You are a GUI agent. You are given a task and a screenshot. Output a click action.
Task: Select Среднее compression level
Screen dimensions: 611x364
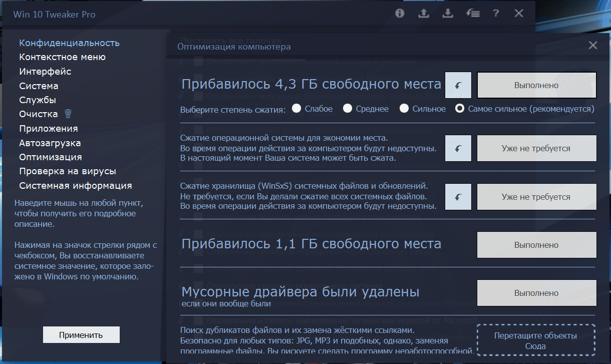click(x=366, y=109)
